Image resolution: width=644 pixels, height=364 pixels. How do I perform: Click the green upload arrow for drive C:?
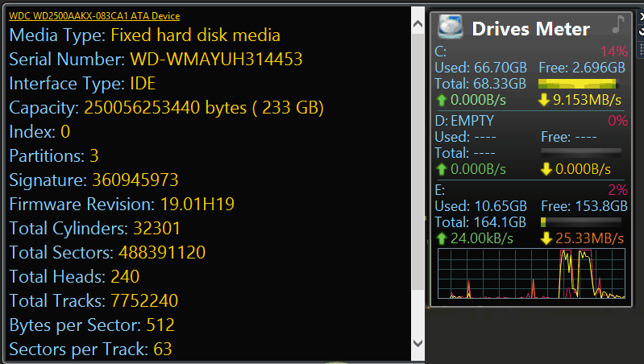tap(442, 100)
